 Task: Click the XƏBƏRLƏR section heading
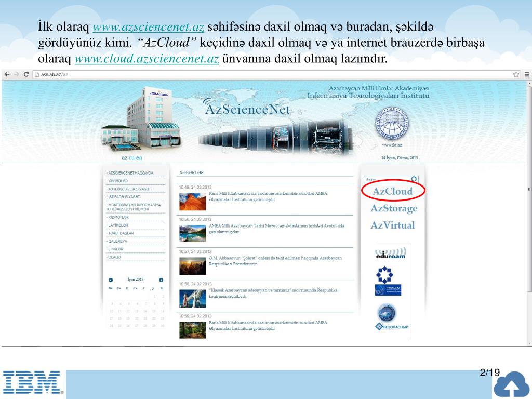point(191,172)
